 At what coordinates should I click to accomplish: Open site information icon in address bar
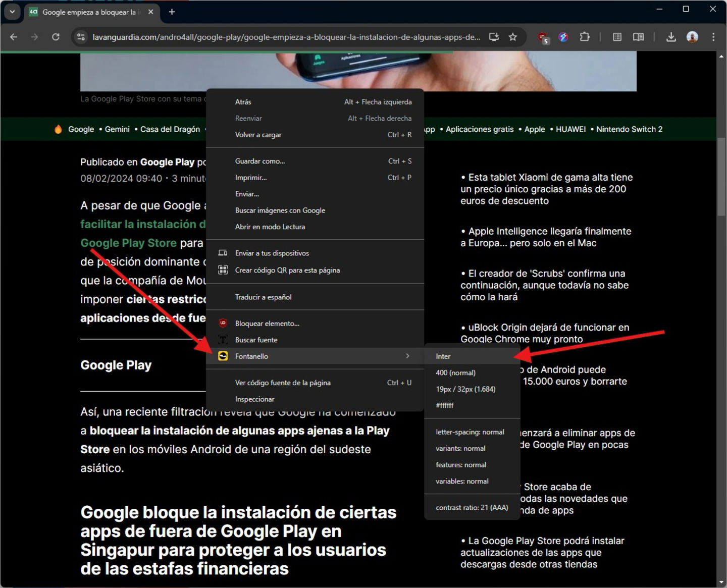[x=81, y=37]
